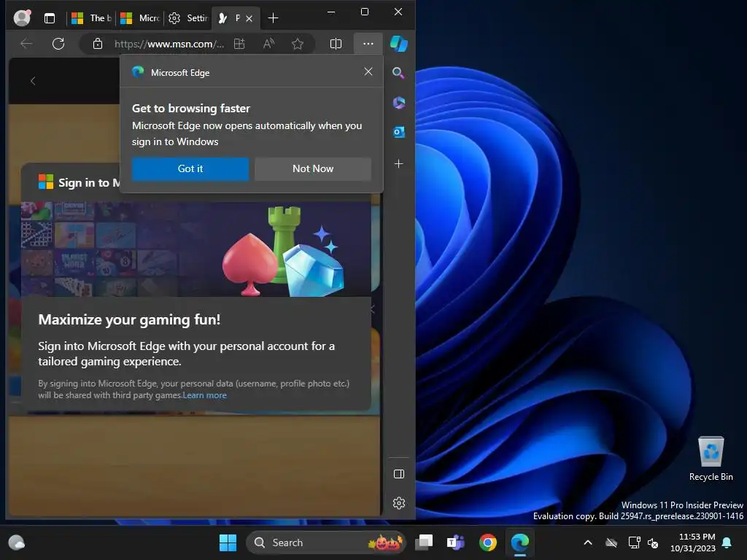The height and width of the screenshot is (560, 747).
Task: Select the games banner image
Action: pyautogui.click(x=196, y=249)
